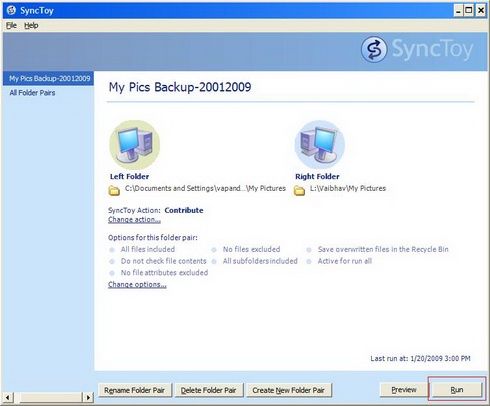Click the 'Last run at' timestamp

coord(420,359)
